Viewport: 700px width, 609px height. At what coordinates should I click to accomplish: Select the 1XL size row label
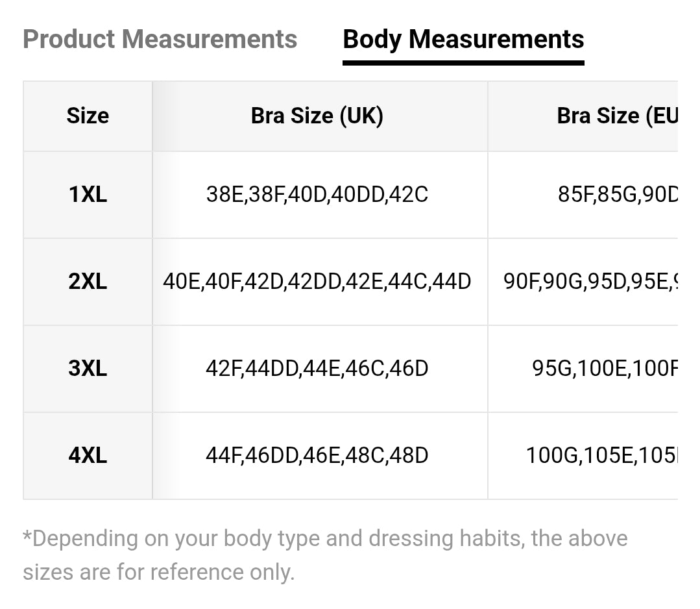tap(88, 195)
